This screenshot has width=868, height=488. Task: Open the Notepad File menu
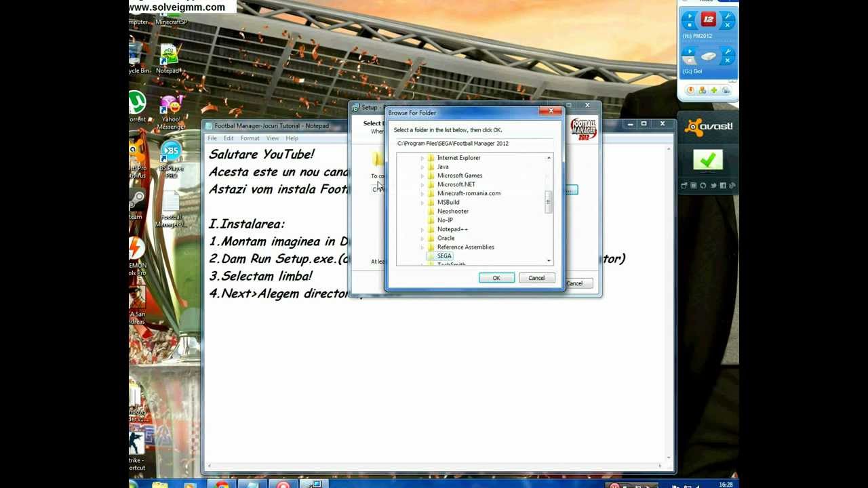click(x=212, y=138)
